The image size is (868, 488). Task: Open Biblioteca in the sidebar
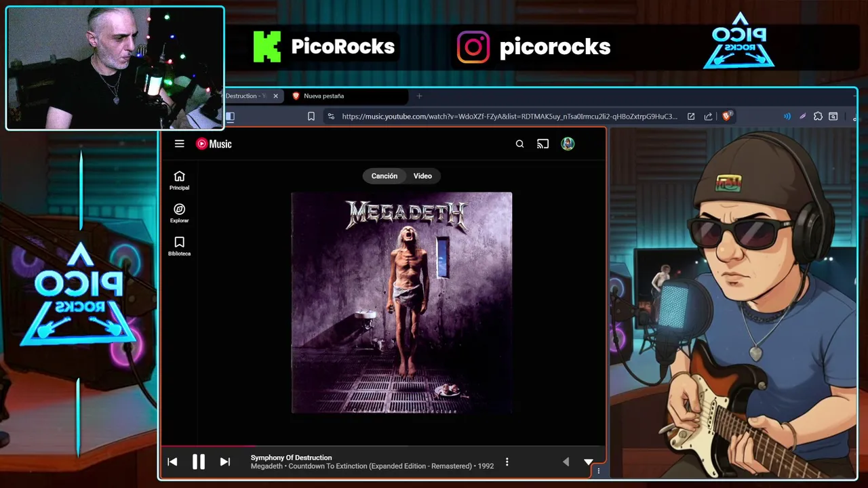[x=179, y=247]
